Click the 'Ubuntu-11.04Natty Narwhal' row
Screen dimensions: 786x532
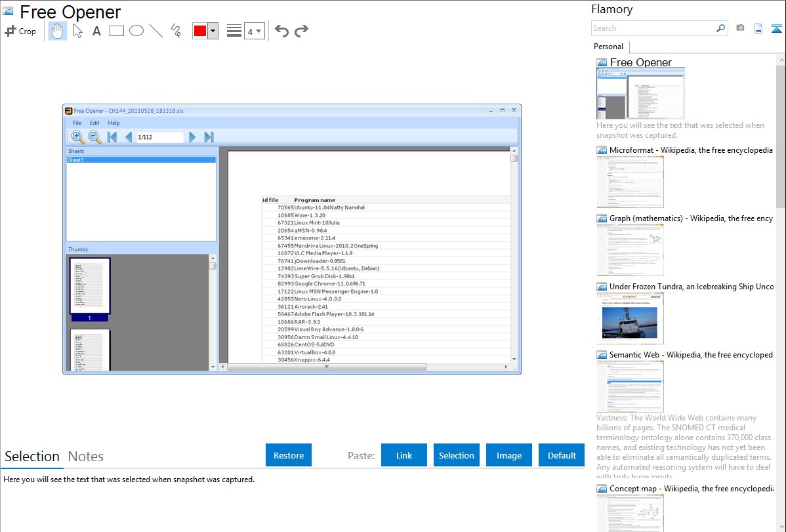(386, 207)
